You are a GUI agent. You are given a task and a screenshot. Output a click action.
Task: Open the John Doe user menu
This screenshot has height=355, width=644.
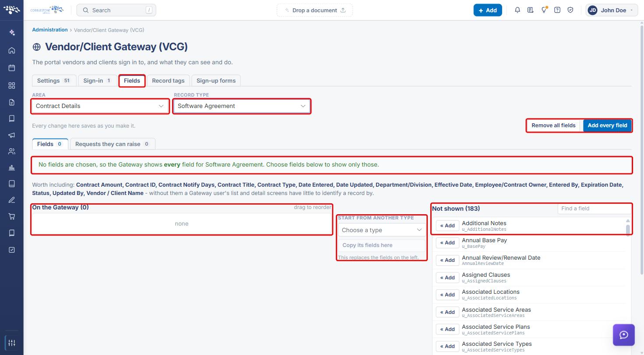coord(611,10)
